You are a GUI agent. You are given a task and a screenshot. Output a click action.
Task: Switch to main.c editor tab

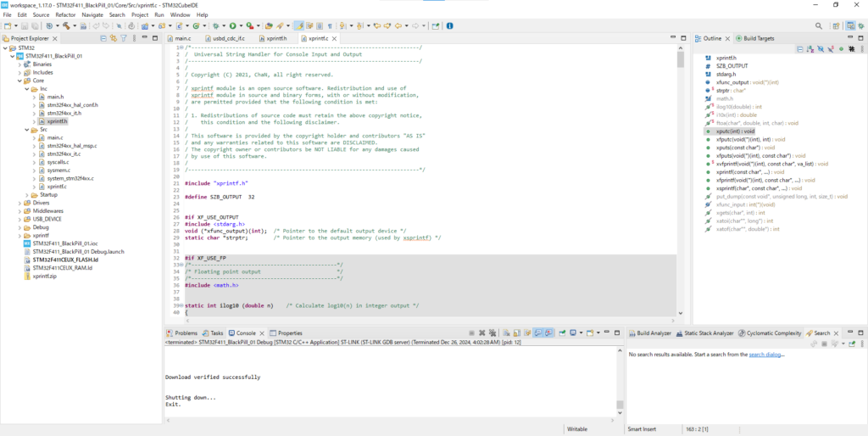coord(183,38)
